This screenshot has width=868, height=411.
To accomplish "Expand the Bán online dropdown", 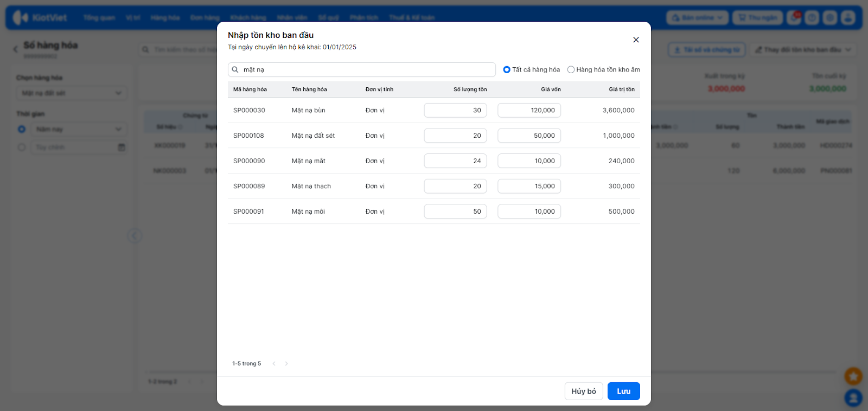I will coord(697,18).
